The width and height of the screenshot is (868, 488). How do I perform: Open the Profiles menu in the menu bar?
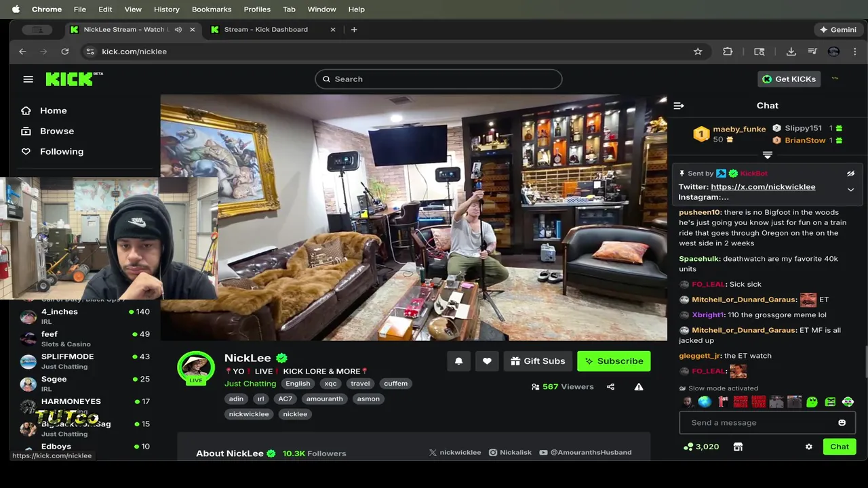(x=257, y=9)
